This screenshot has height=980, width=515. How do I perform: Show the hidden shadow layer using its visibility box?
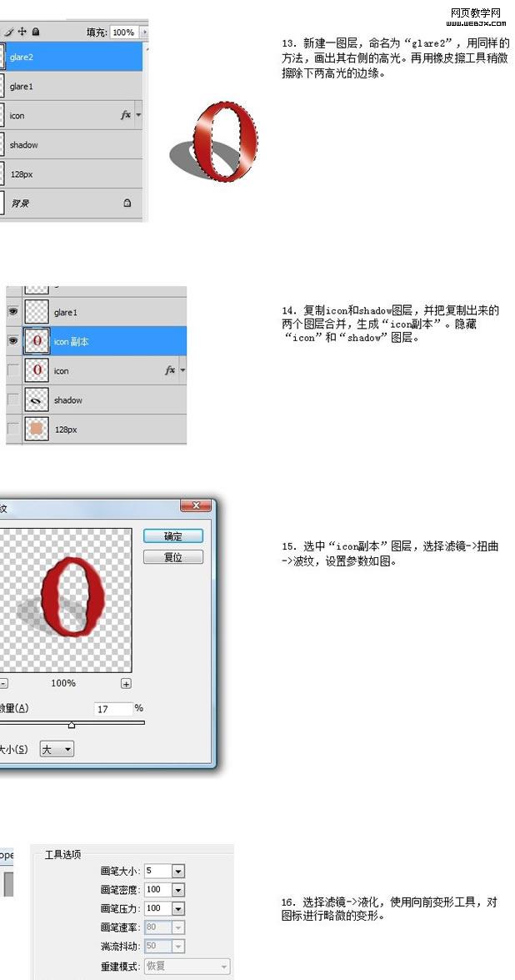(x=13, y=400)
